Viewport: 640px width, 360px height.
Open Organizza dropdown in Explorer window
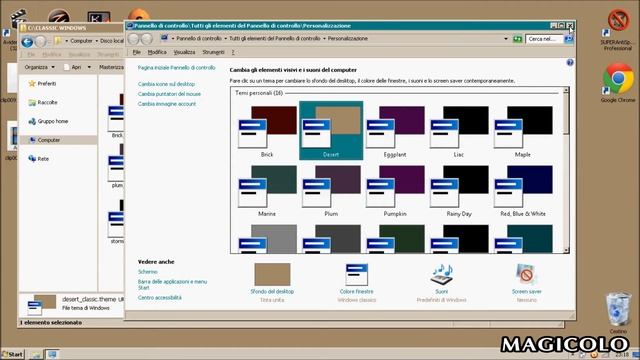click(39, 67)
